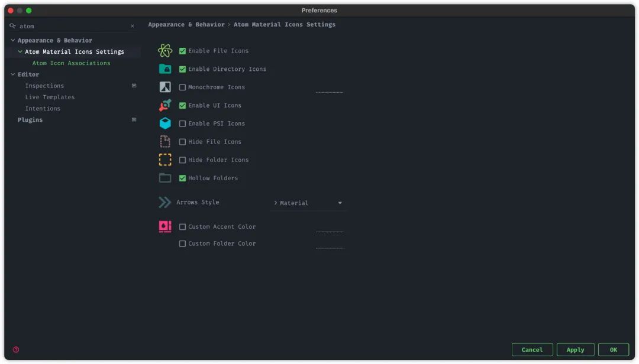The width and height of the screenshot is (639, 364).
Task: Open the Plugins settings page
Action: click(x=30, y=120)
